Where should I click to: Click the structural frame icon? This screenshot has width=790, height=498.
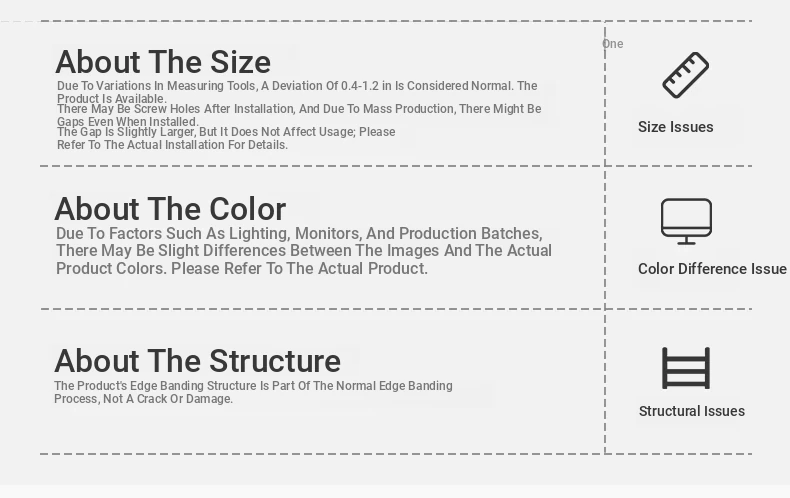coord(686,368)
